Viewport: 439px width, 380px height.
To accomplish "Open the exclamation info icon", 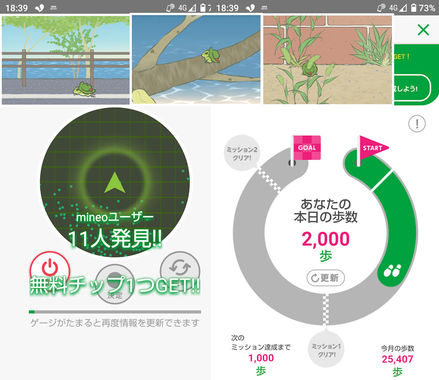I will click(417, 124).
